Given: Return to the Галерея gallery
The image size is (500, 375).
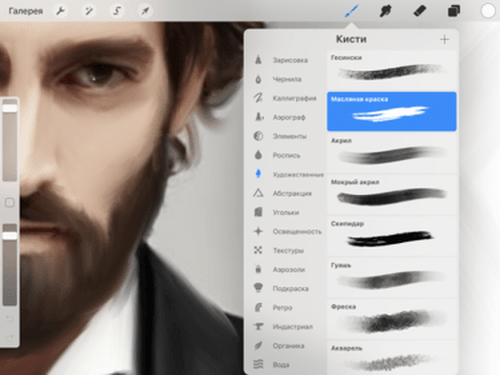Looking at the screenshot, I should pyautogui.click(x=26, y=11).
